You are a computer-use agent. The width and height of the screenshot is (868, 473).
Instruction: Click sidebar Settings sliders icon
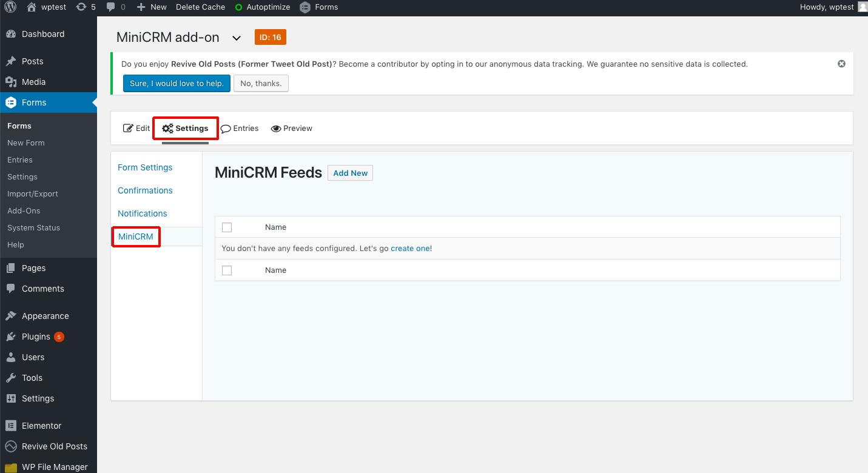click(11, 398)
